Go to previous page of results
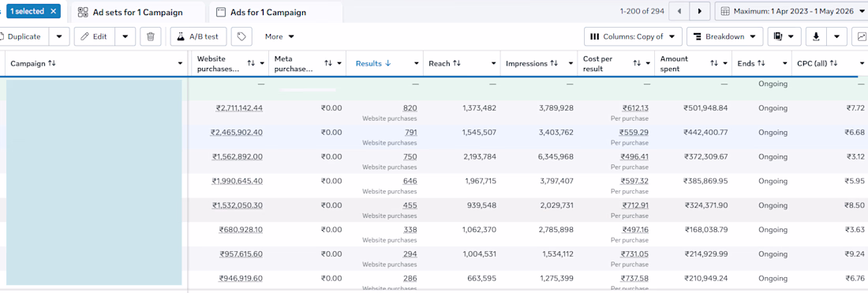The width and height of the screenshot is (868, 293). [679, 11]
